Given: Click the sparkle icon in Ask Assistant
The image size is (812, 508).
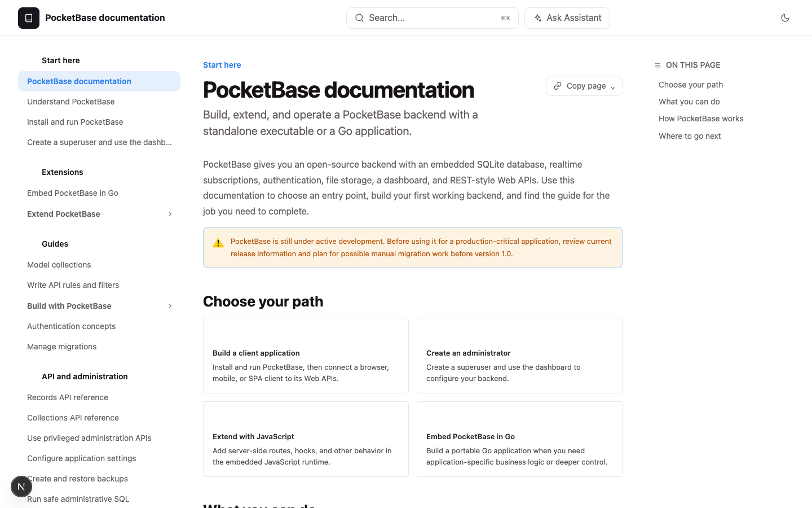Looking at the screenshot, I should point(538,18).
